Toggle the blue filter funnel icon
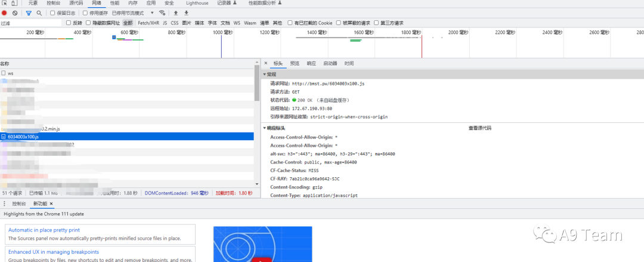644x262 pixels. coord(29,13)
